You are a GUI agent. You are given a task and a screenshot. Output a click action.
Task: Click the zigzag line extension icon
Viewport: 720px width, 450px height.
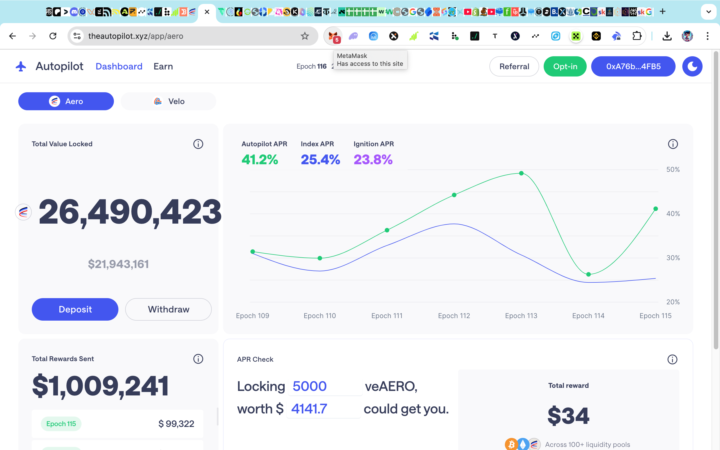click(535, 36)
